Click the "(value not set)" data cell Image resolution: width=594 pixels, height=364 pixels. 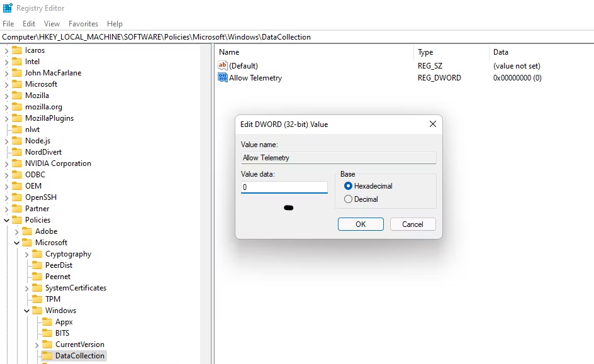[x=517, y=65]
